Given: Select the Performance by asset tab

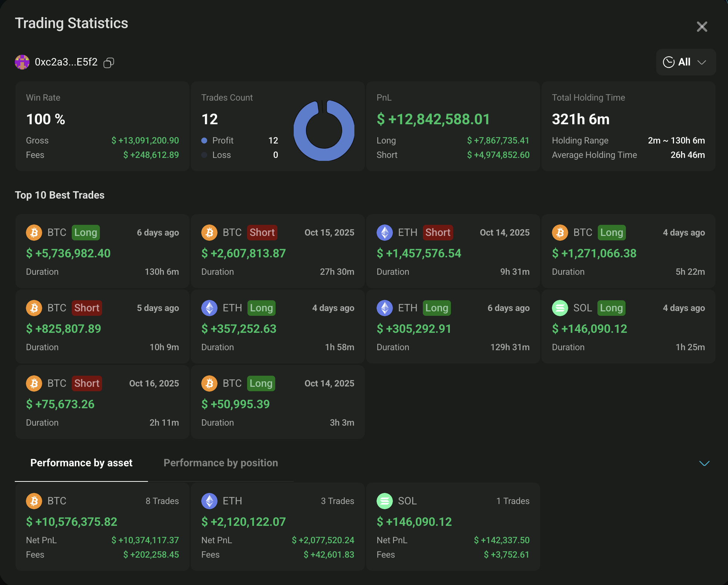Looking at the screenshot, I should tap(81, 463).
